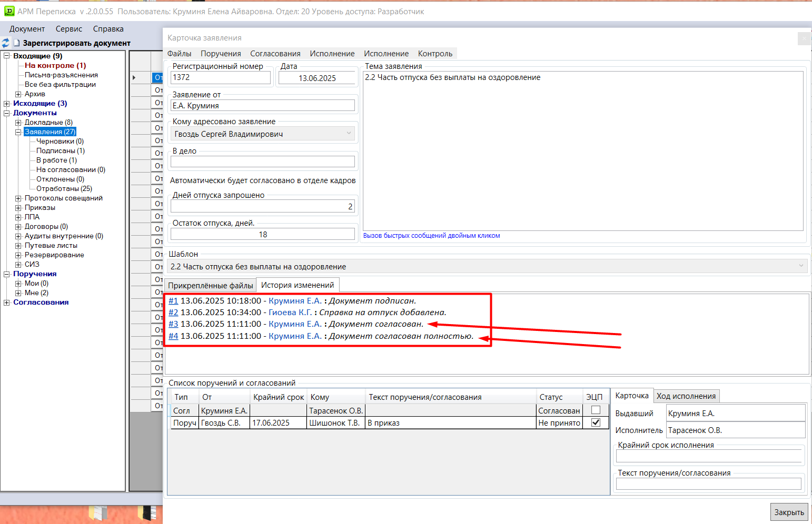Image resolution: width=812 pixels, height=524 pixels.
Task: Untick the ЭЦП checkbox in the Поруч row
Action: pos(596,422)
